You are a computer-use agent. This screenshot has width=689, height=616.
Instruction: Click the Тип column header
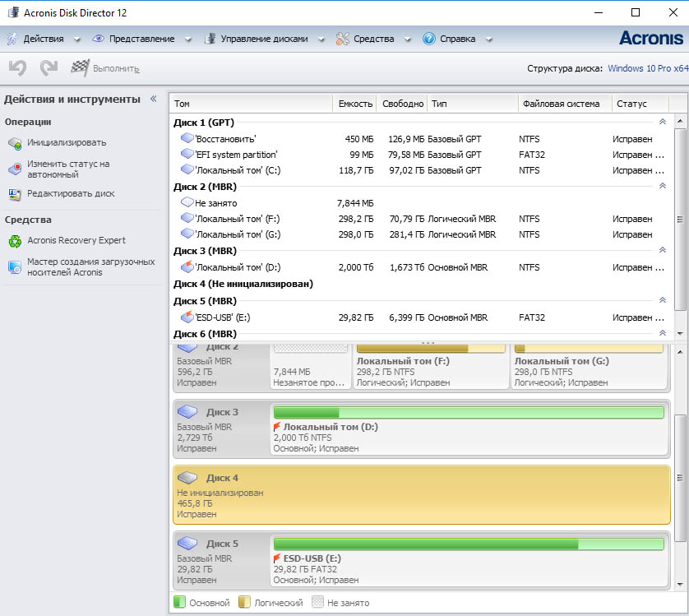click(473, 104)
